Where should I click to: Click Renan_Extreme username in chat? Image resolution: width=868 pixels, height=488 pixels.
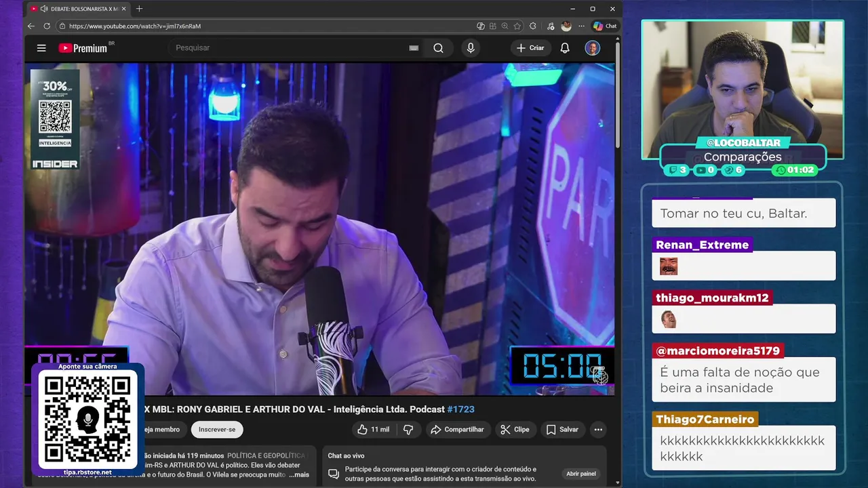(x=702, y=245)
